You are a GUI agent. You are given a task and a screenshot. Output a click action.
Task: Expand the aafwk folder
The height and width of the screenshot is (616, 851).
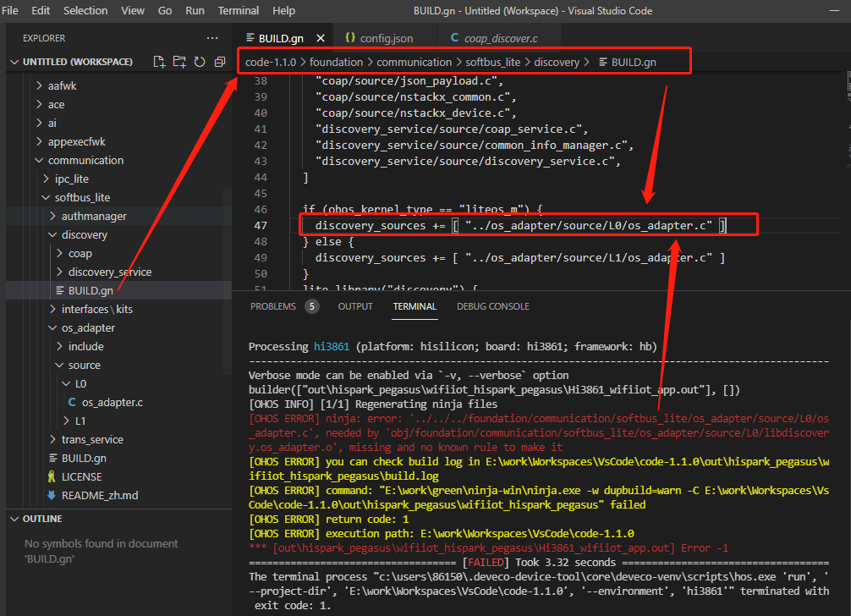click(x=63, y=85)
